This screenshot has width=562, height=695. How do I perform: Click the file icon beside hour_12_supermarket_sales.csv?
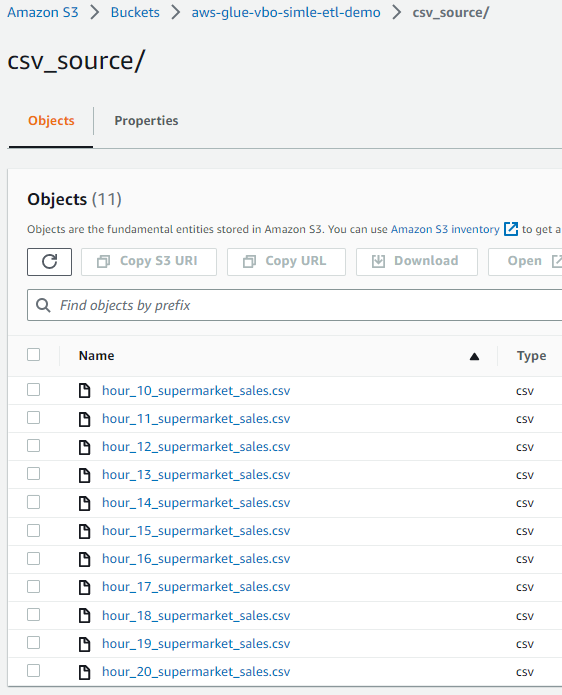click(84, 447)
